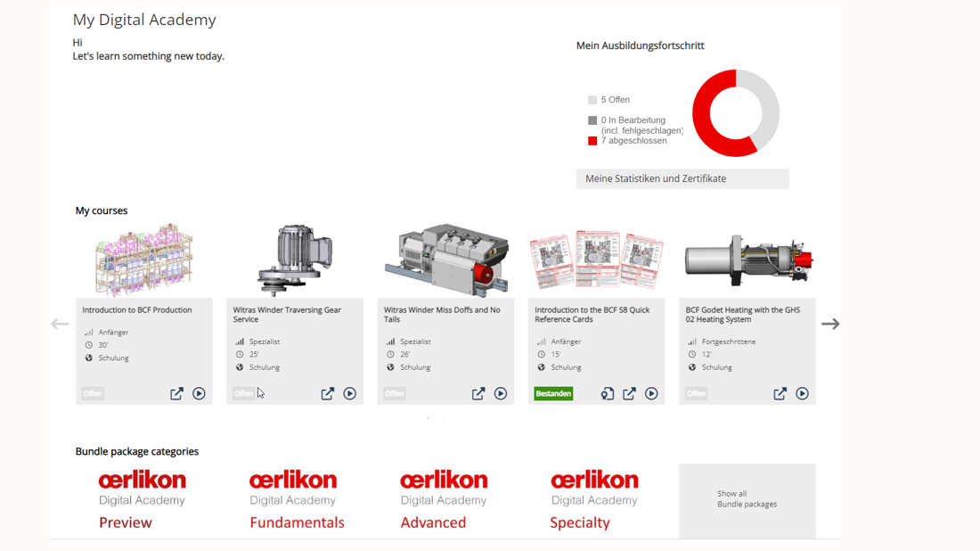The width and height of the screenshot is (980, 551).
Task: Select the Fundamentals bundle category
Action: click(294, 500)
